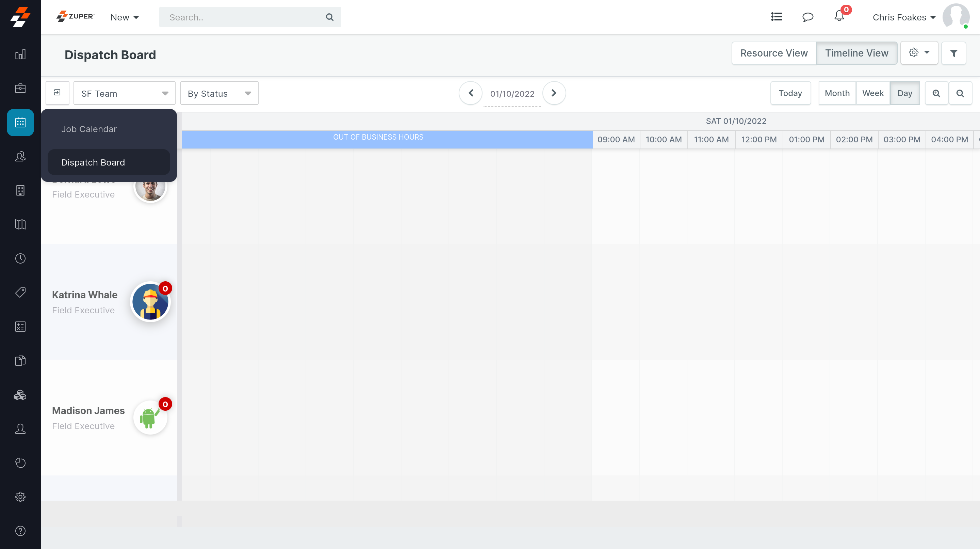Open the chat bubble messages icon

point(808,17)
